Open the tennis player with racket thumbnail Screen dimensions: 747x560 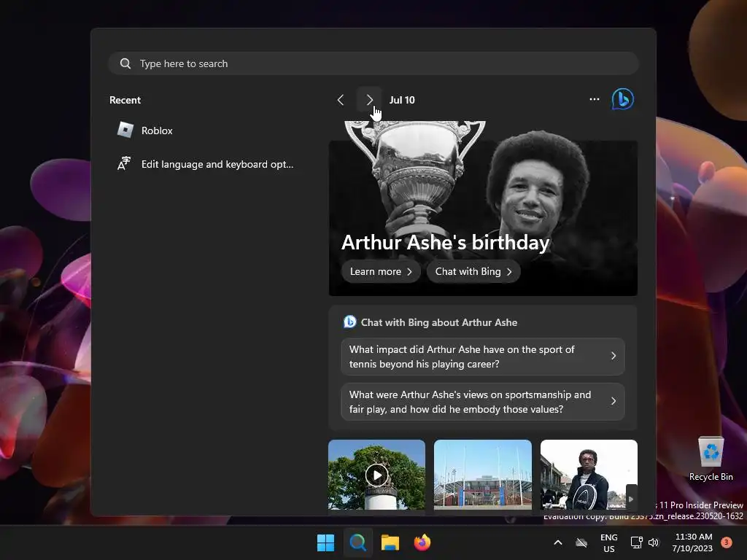[589, 475]
